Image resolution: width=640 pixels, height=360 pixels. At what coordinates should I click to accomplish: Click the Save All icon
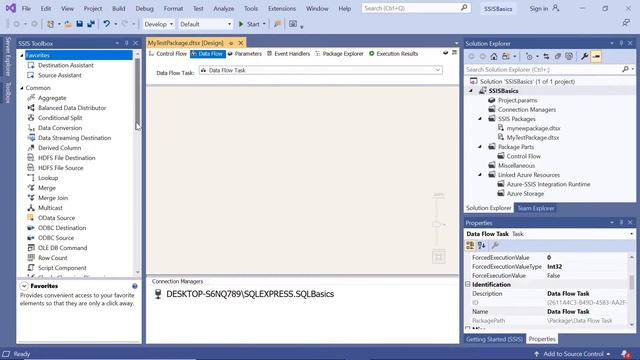pos(91,24)
